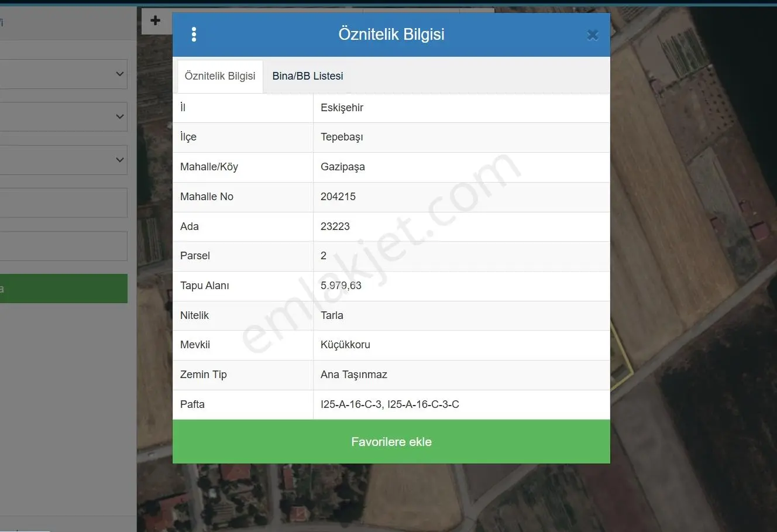This screenshot has width=777, height=532.
Task: Select Tapu Alanı value 5.979,63
Action: [341, 286]
